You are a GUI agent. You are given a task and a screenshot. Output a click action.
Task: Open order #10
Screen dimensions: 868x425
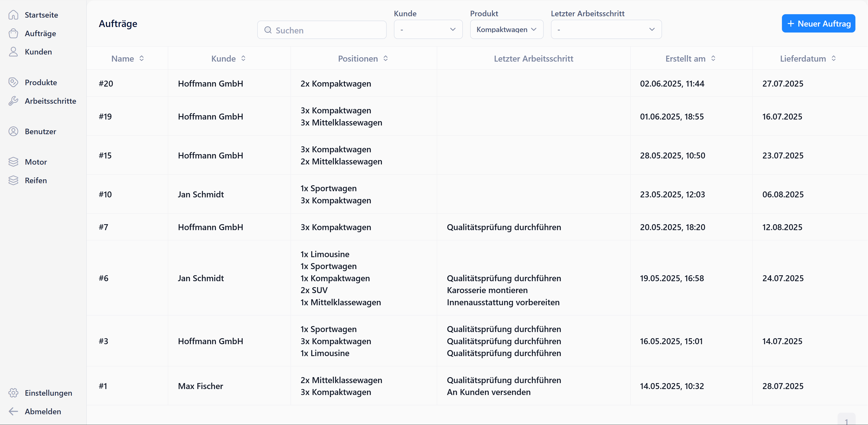coord(105,194)
